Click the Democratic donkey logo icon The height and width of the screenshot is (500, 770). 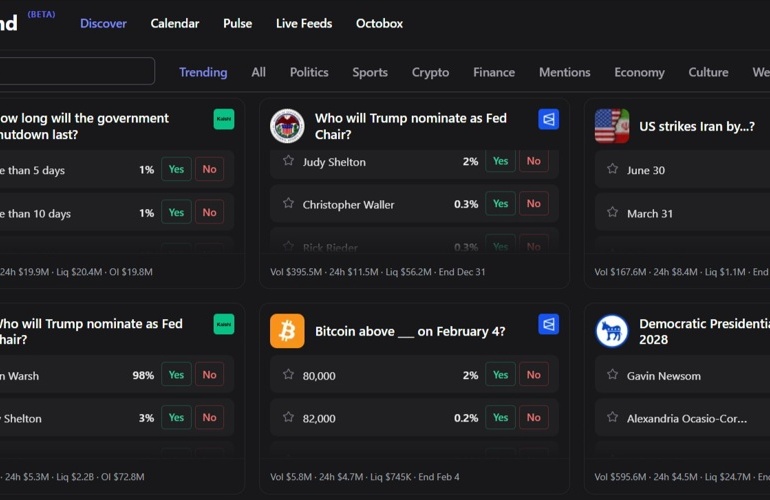(x=611, y=331)
